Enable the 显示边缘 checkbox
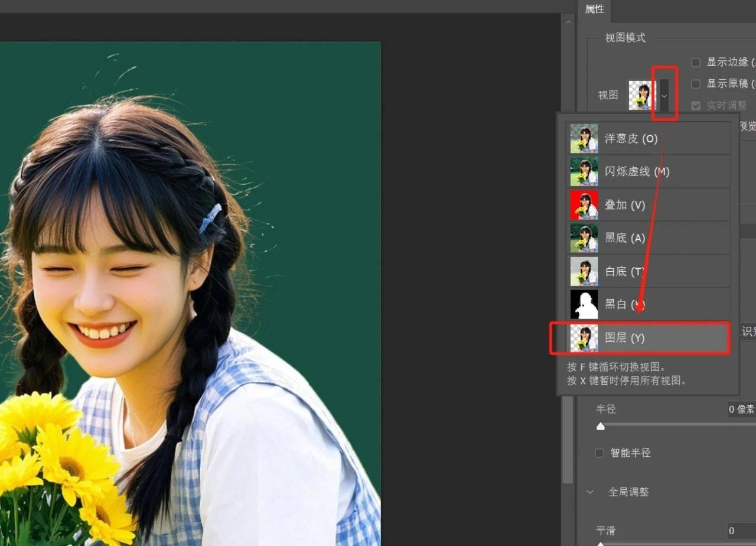Screen dimensions: 756x546 [696, 63]
